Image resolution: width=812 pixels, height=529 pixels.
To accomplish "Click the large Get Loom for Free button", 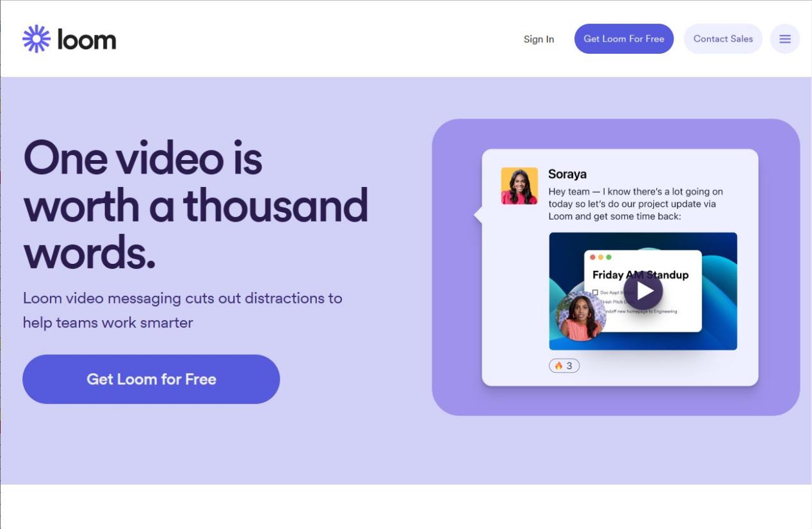I will 151,379.
